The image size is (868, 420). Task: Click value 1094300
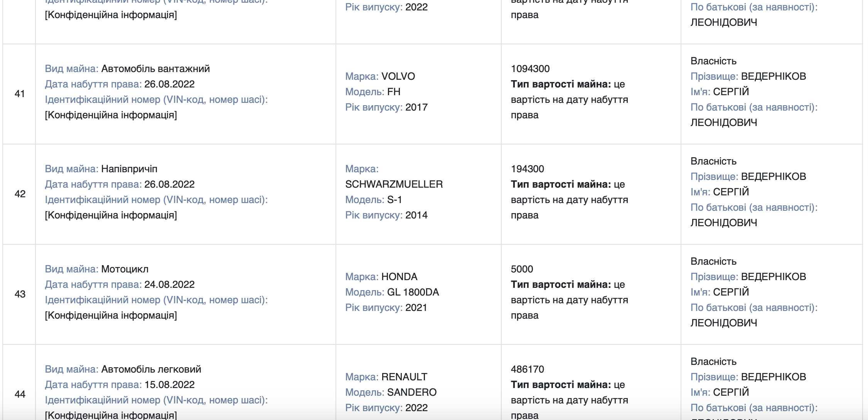(x=530, y=69)
